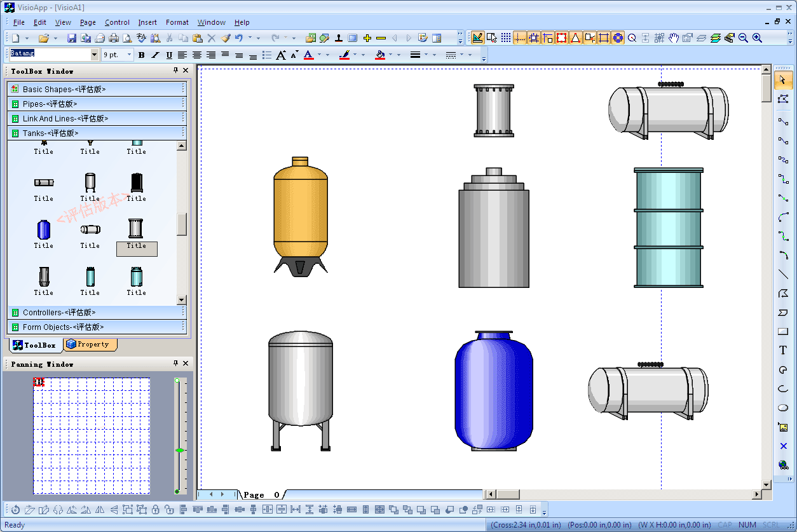Toggle the dotted grid display button
This screenshot has width=797, height=532.
click(506, 38)
